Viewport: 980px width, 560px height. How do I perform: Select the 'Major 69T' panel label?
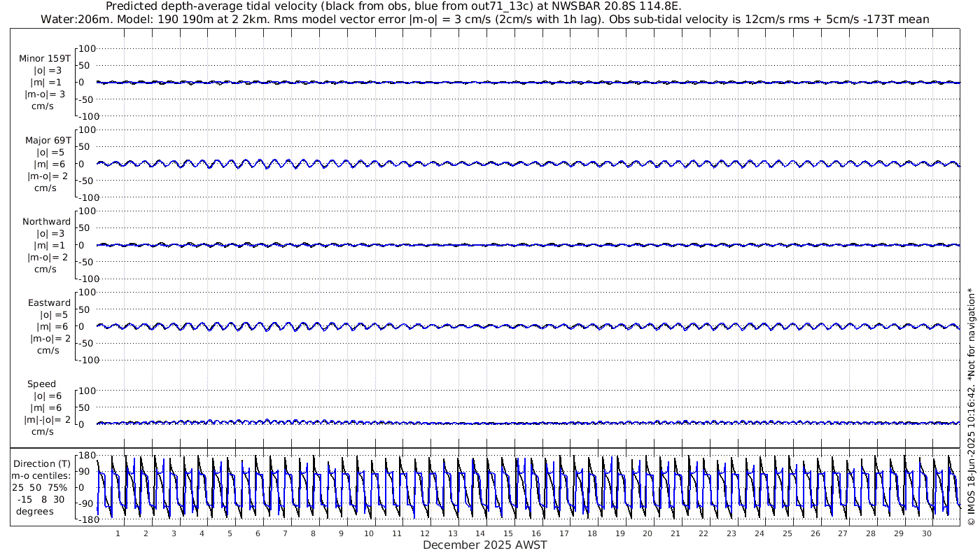pyautogui.click(x=48, y=140)
